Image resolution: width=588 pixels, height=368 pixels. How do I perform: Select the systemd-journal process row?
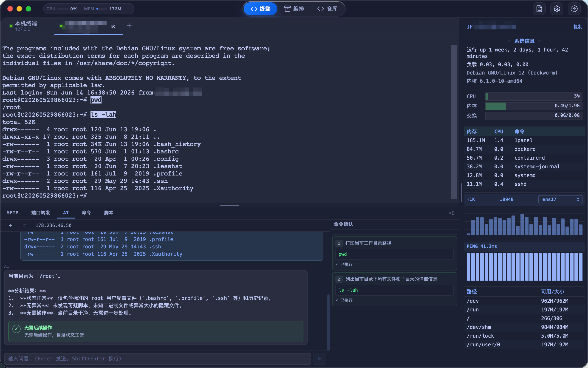click(x=524, y=167)
